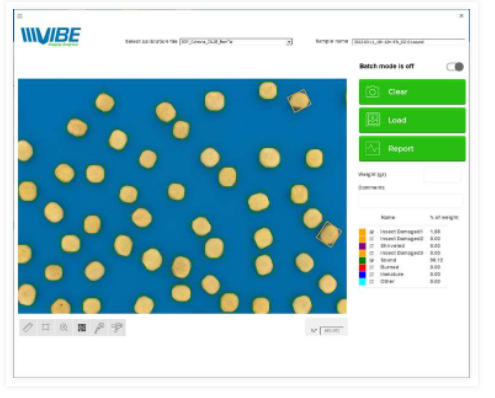Image resolution: width=495 pixels, height=398 pixels.
Task: Click the last icon in bottom toolbar
Action: pos(117,327)
